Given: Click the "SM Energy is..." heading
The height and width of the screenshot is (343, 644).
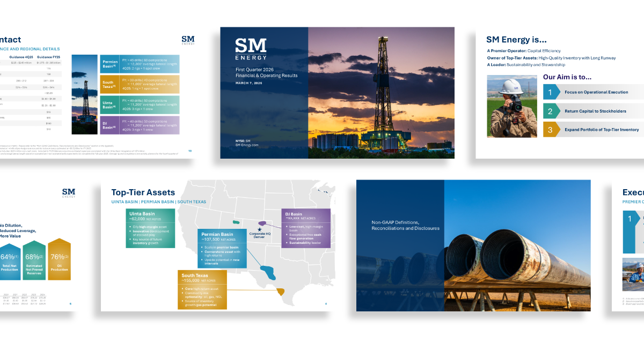Looking at the screenshot, I should pos(516,40).
